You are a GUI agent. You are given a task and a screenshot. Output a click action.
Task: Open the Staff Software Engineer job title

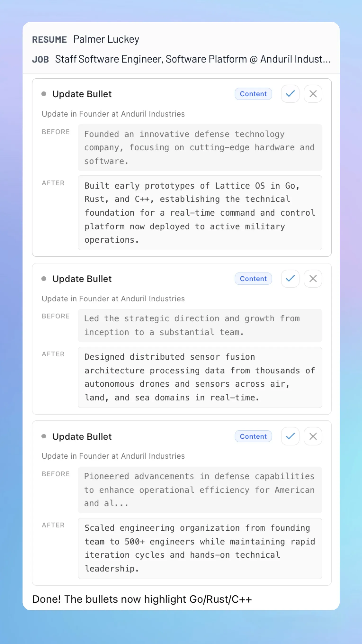click(192, 59)
